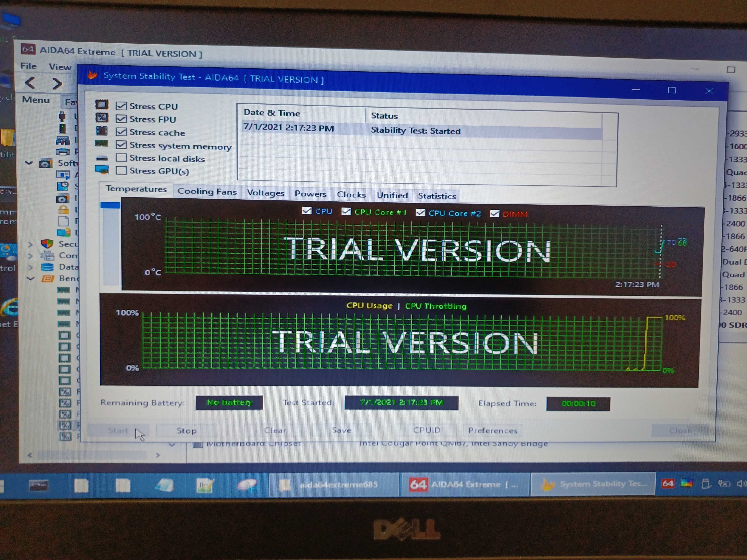The width and height of the screenshot is (747, 560).
Task: Click the flame icon in dialog title
Action: 92,75
